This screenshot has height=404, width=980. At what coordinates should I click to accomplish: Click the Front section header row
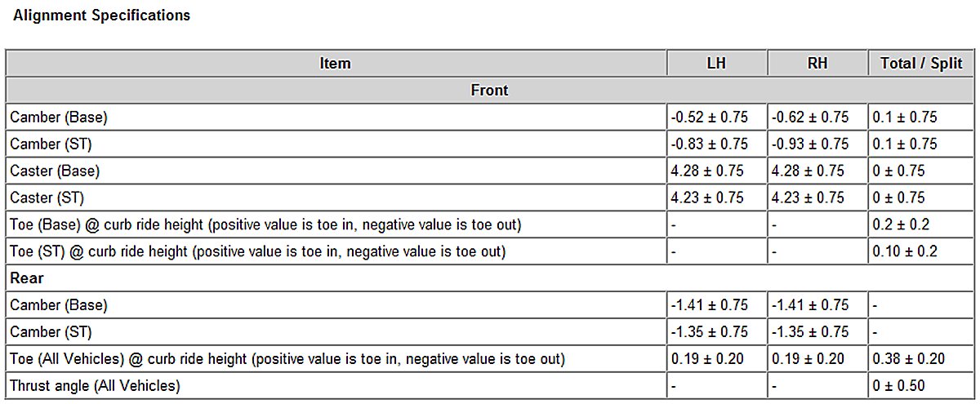coord(489,91)
